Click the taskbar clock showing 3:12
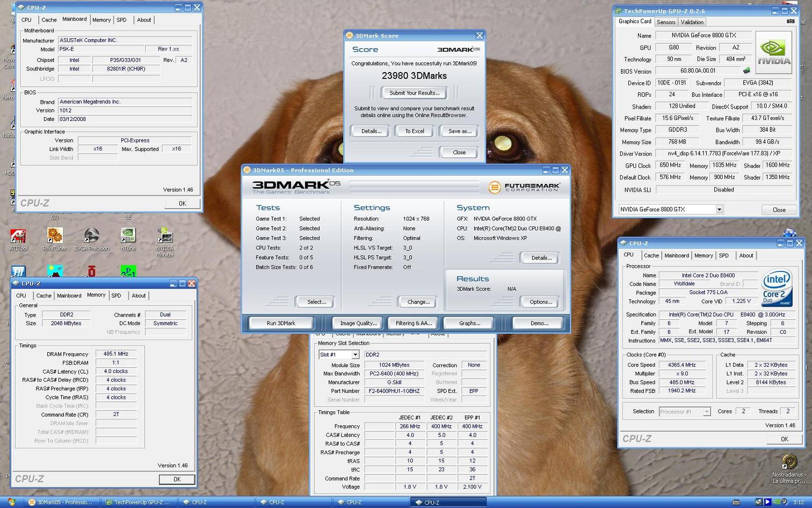The image size is (812, 508). click(x=799, y=502)
